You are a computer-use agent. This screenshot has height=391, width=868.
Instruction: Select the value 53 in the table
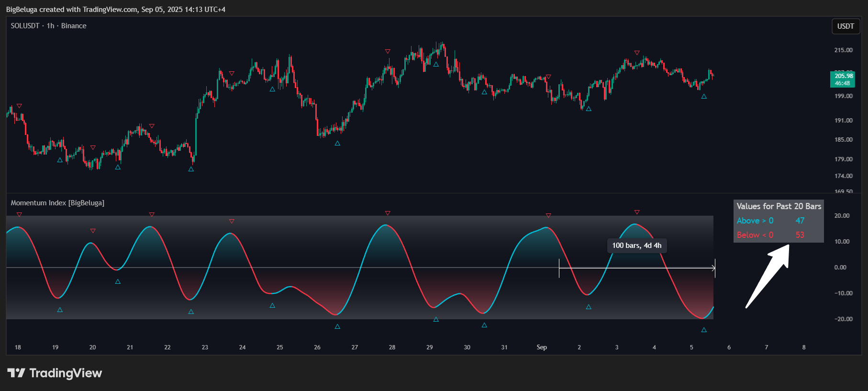pos(800,235)
